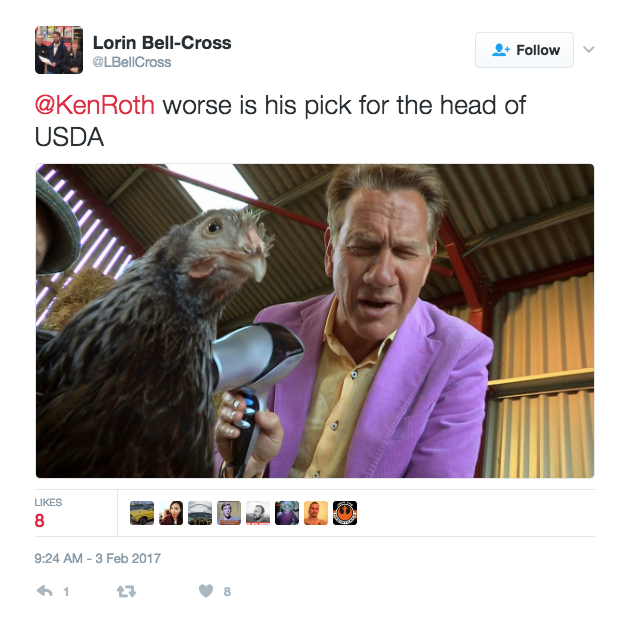Open the stadium photo liker avatar
The width and height of the screenshot is (630, 628).
[200, 513]
